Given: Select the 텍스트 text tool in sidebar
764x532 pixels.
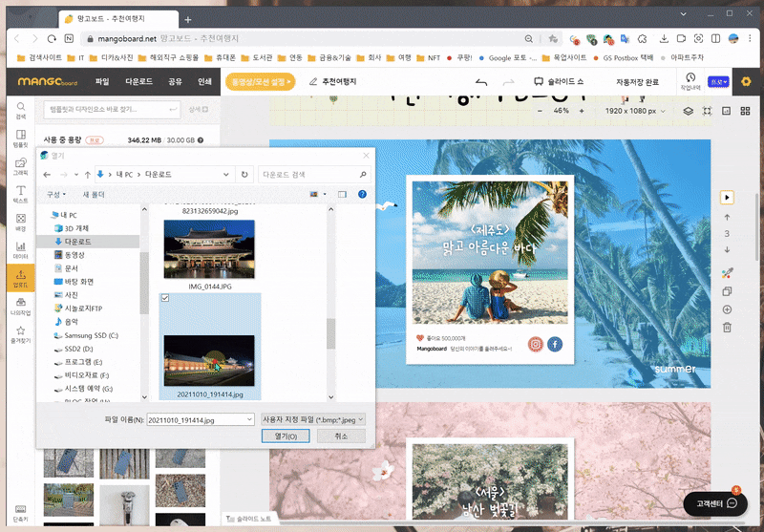Looking at the screenshot, I should point(20,195).
